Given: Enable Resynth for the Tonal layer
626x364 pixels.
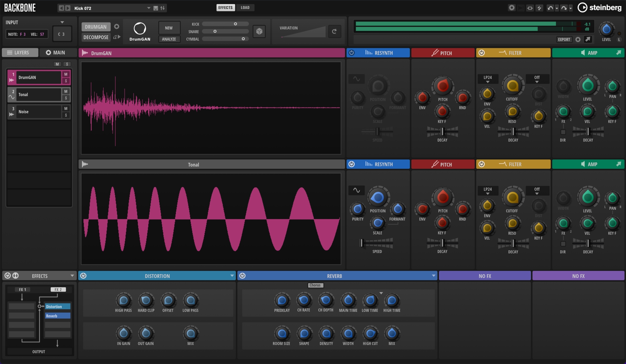Looking at the screenshot, I should tap(351, 164).
